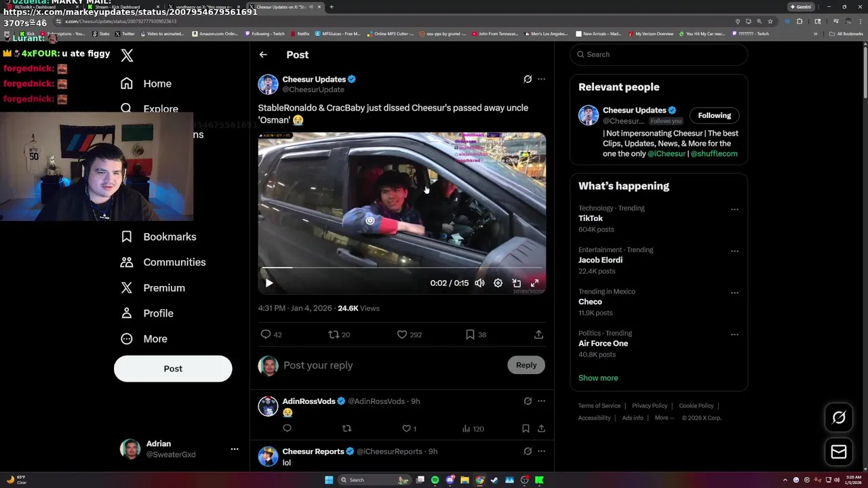Mute the video using the speaker icon
This screenshot has width=868, height=488.
point(479,283)
